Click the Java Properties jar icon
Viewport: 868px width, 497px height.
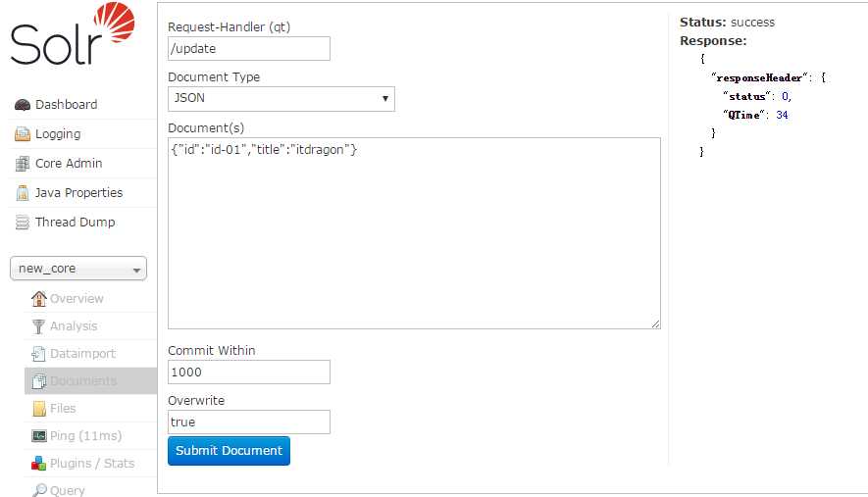(23, 192)
